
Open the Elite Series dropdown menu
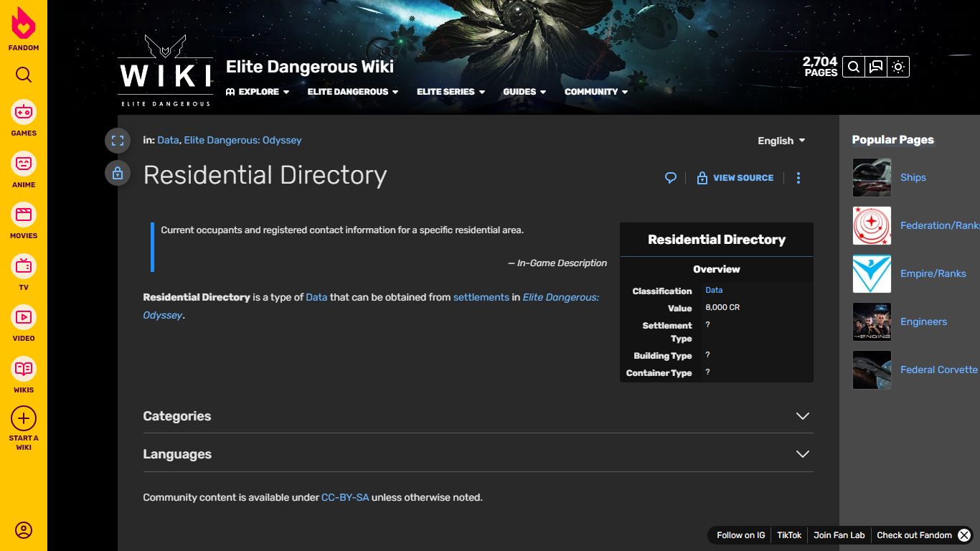pos(451,92)
